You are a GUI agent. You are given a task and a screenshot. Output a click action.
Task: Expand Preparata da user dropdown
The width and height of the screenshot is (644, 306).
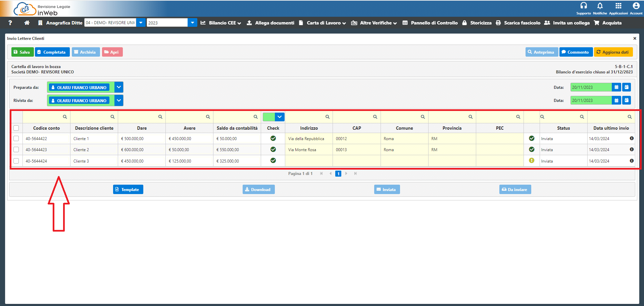click(119, 87)
